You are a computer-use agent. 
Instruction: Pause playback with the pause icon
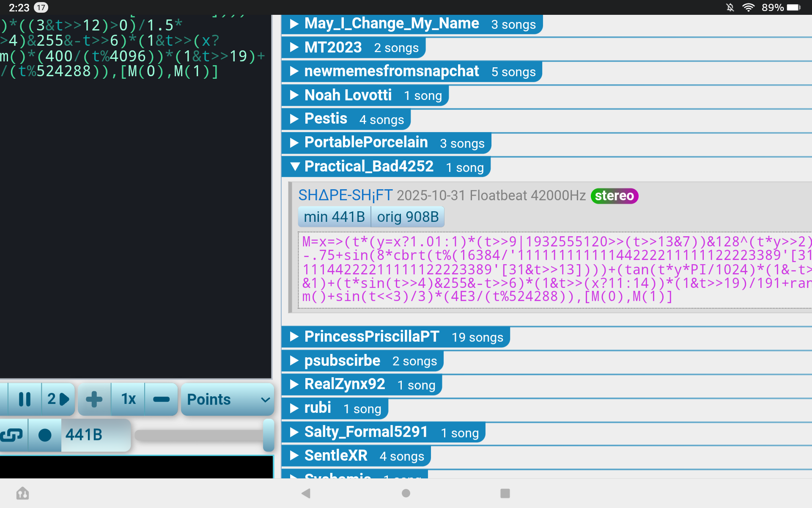click(25, 399)
